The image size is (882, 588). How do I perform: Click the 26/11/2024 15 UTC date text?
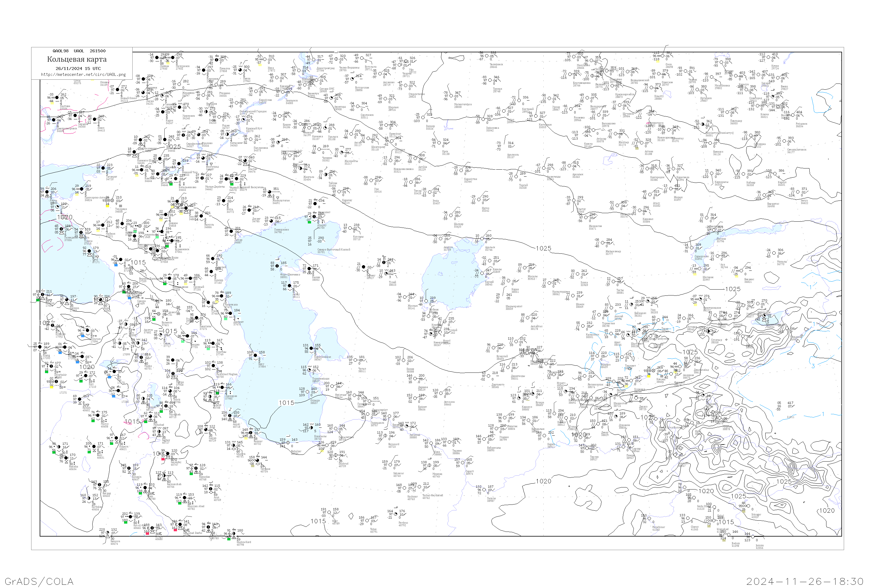coord(78,68)
